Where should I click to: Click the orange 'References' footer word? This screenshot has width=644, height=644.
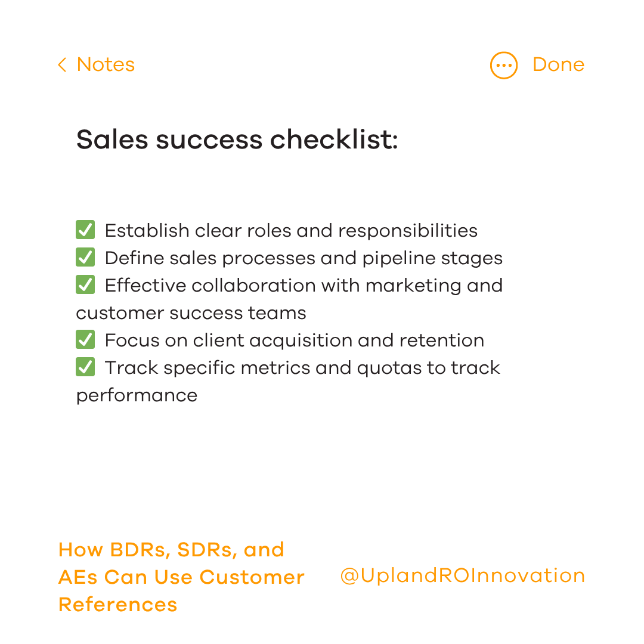(118, 605)
